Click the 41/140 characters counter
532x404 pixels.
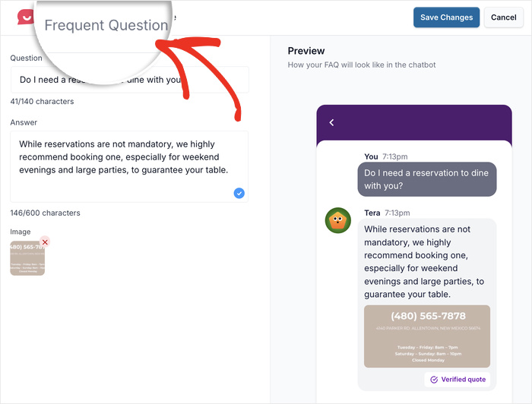coord(42,101)
